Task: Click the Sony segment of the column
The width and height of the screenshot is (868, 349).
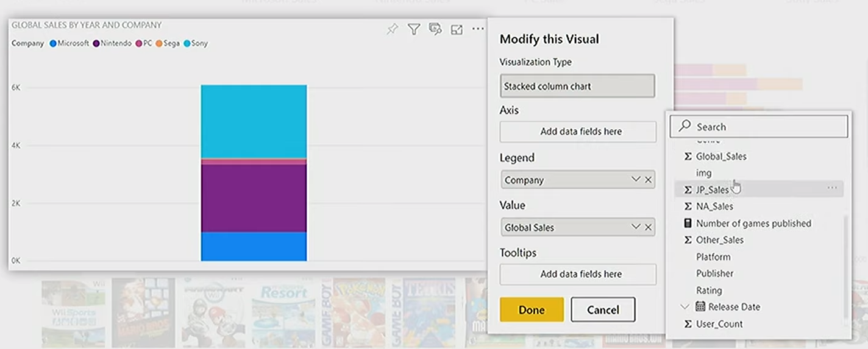Action: point(254,121)
